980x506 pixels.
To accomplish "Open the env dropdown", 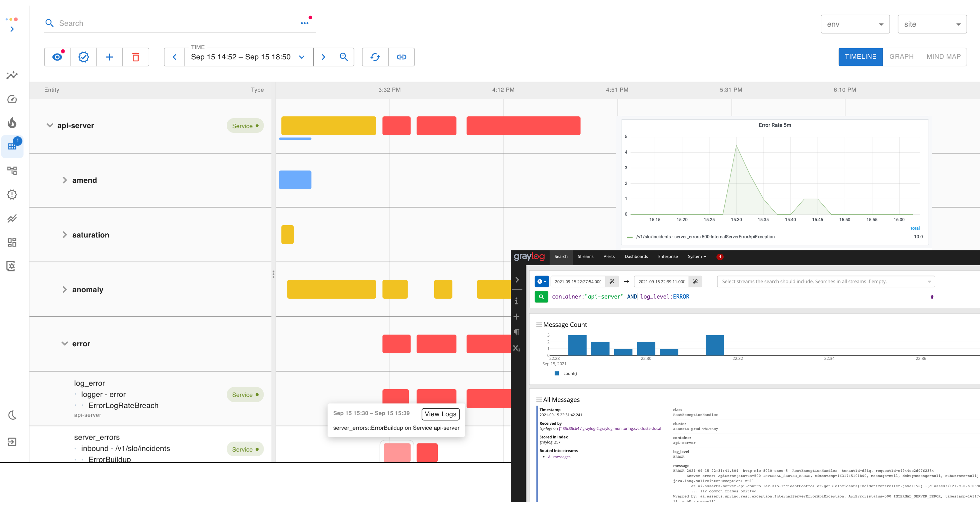I will 855,24.
